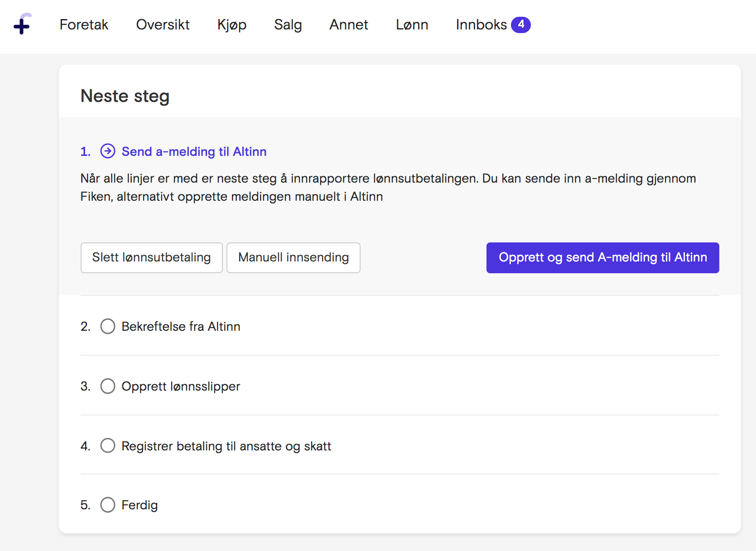Click Slett lønnsutbetaling button
Viewport: 756px width, 551px height.
point(152,258)
